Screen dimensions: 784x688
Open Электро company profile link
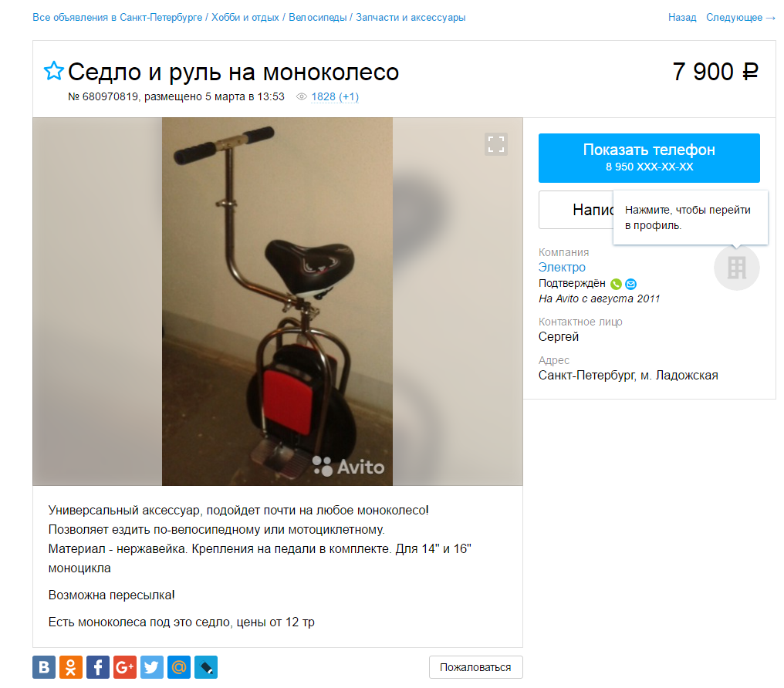(562, 268)
